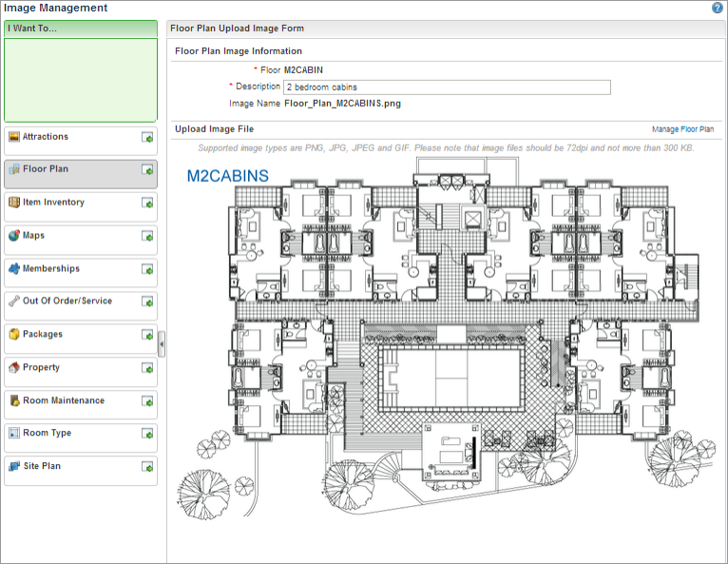Click the supported image types note
This screenshot has height=564, width=728.
pyautogui.click(x=446, y=148)
